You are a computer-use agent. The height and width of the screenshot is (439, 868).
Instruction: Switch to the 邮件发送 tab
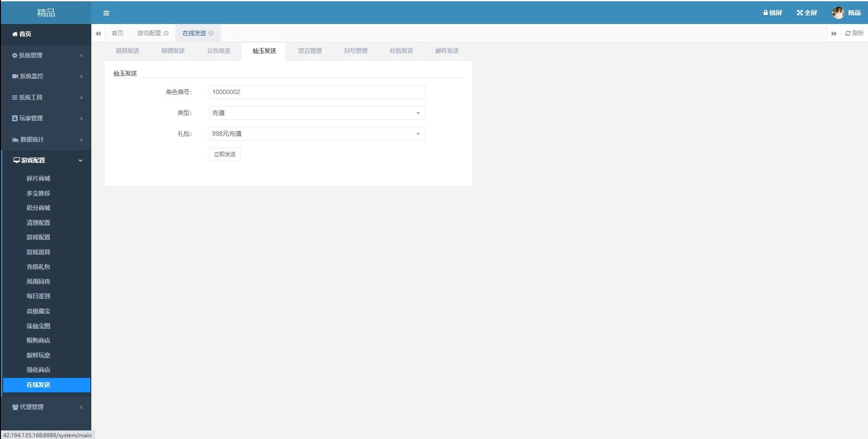(x=447, y=51)
